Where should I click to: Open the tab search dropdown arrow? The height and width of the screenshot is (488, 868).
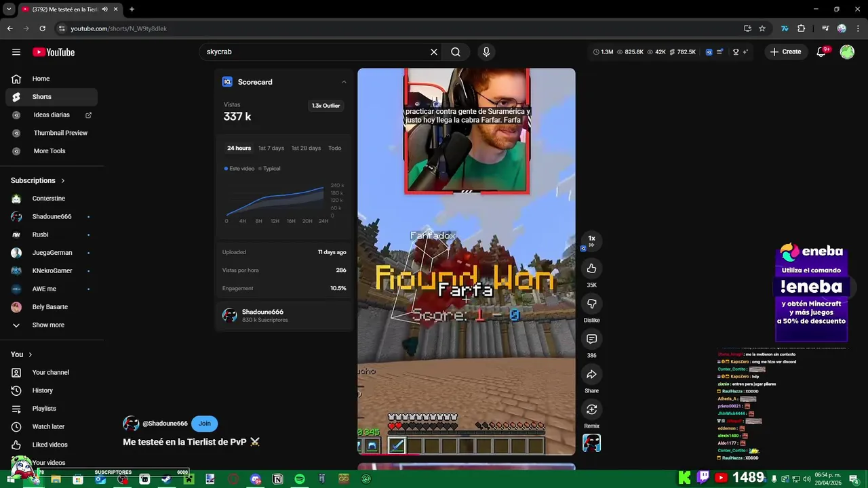[x=9, y=9]
